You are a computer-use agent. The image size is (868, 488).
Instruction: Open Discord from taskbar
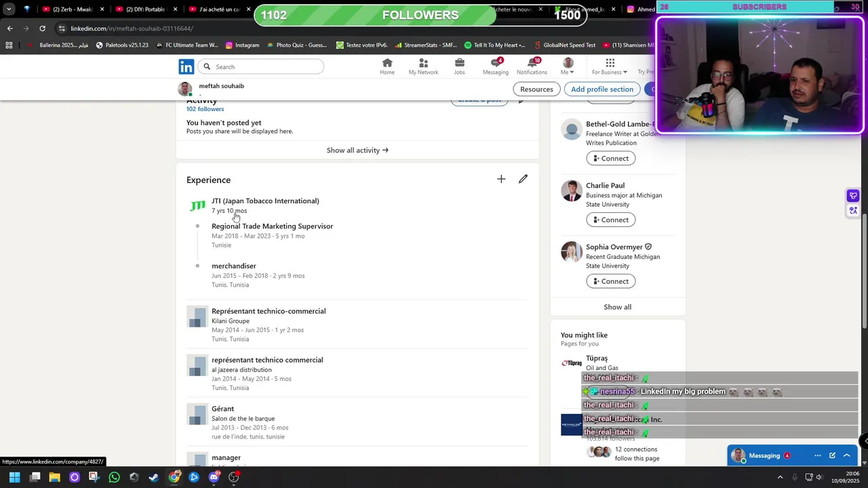(214, 477)
